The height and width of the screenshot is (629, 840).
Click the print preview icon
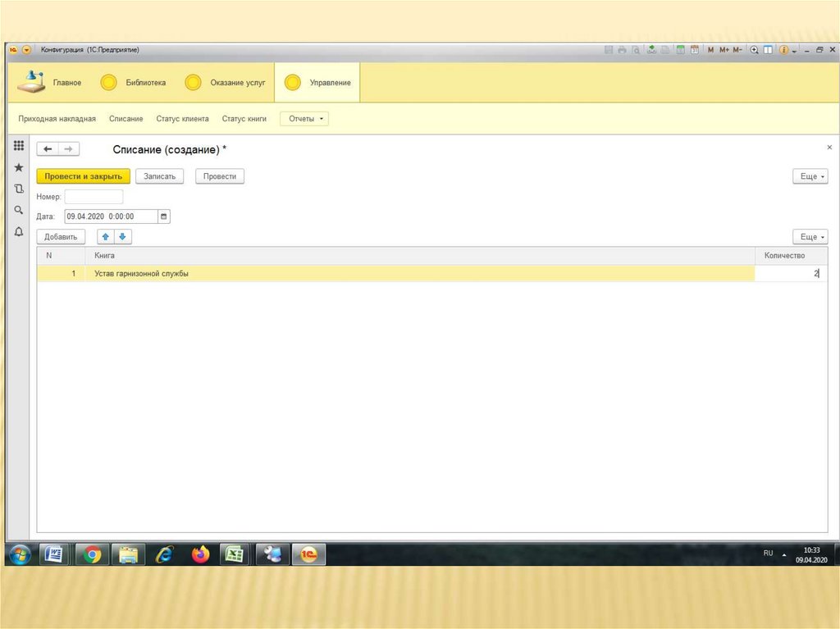tap(636, 50)
